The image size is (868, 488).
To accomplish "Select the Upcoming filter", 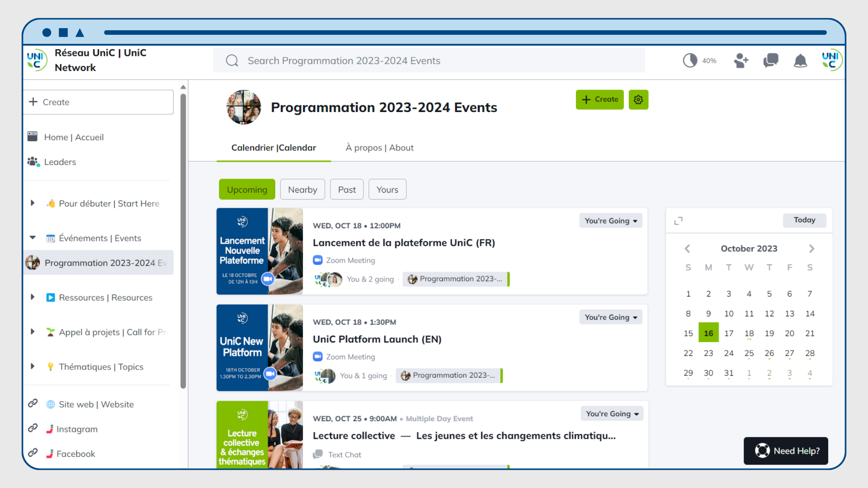I will [247, 189].
